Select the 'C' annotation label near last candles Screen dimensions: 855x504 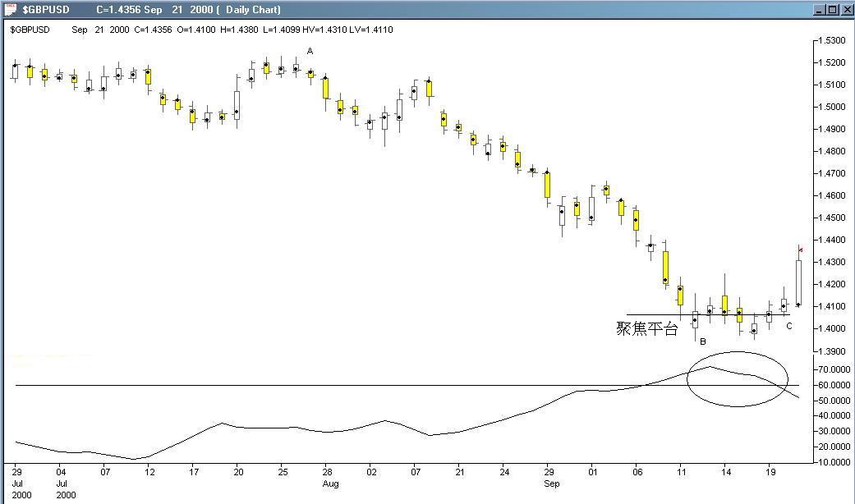click(x=788, y=327)
